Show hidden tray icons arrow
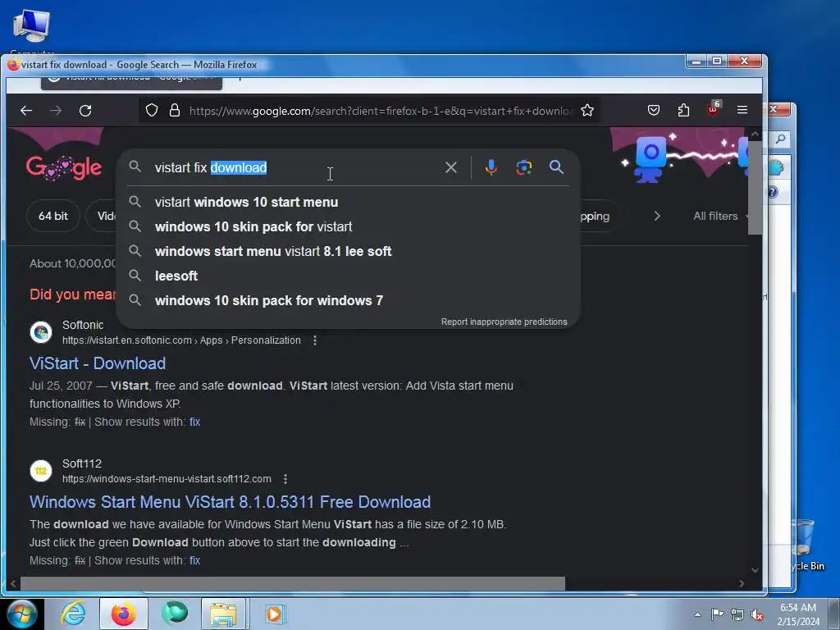The image size is (840, 630). click(x=697, y=614)
